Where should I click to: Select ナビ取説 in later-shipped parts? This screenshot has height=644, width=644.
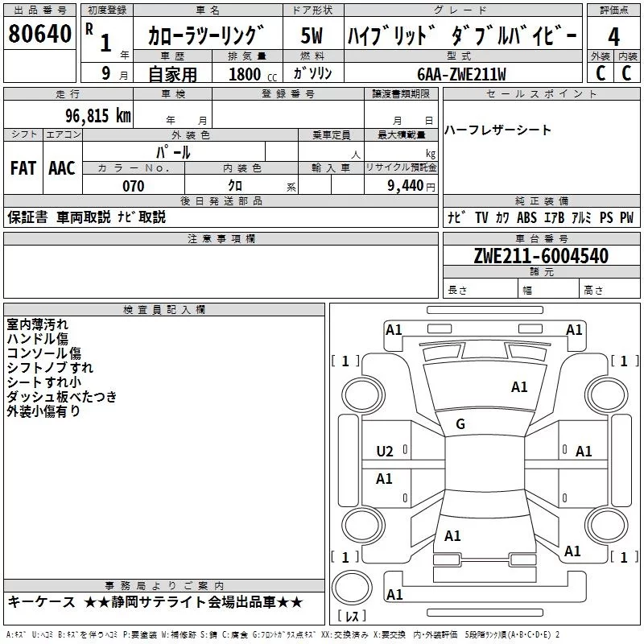coord(142,217)
